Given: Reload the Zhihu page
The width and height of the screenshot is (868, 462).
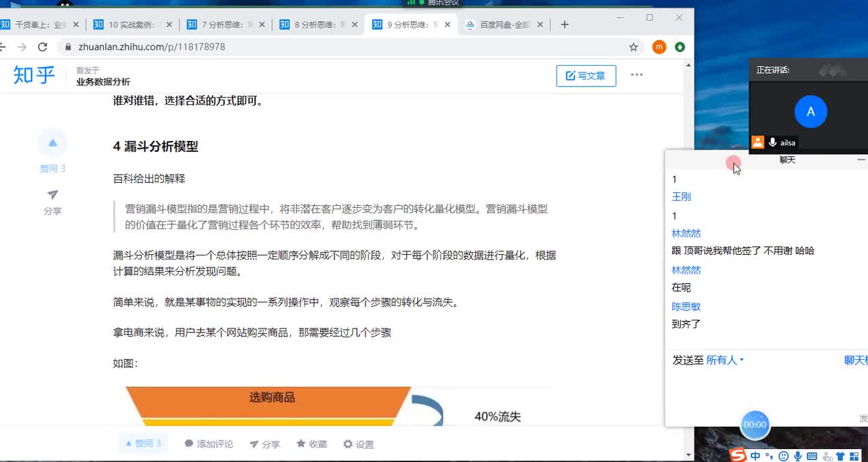Looking at the screenshot, I should click(x=42, y=47).
